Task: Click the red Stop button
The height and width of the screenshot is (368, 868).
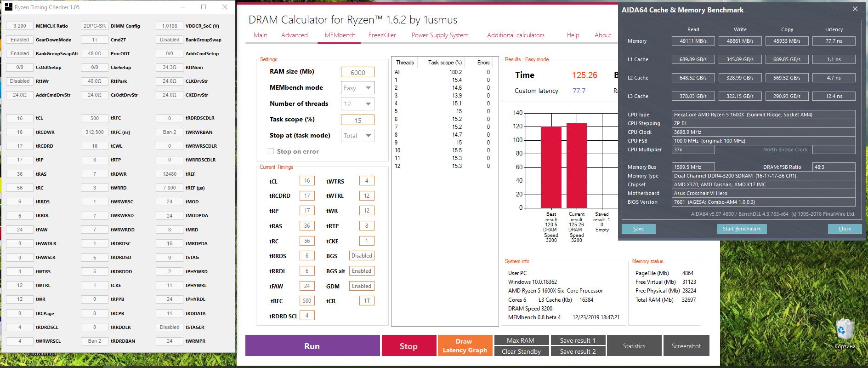Action: point(408,345)
